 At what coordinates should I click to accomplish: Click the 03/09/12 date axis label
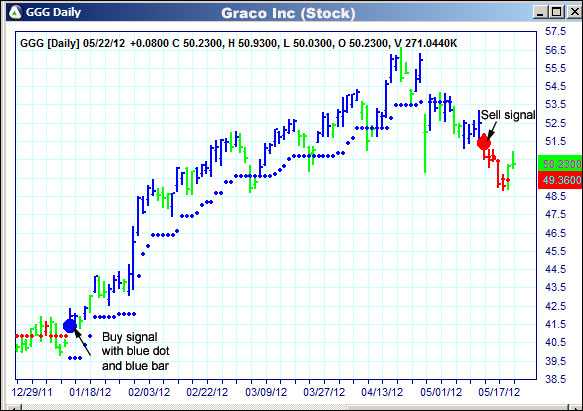coord(266,392)
